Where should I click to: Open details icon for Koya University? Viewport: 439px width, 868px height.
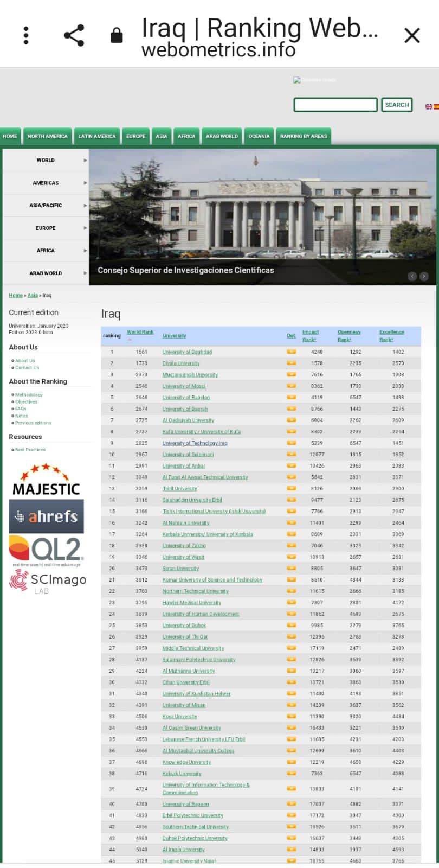coord(292,716)
